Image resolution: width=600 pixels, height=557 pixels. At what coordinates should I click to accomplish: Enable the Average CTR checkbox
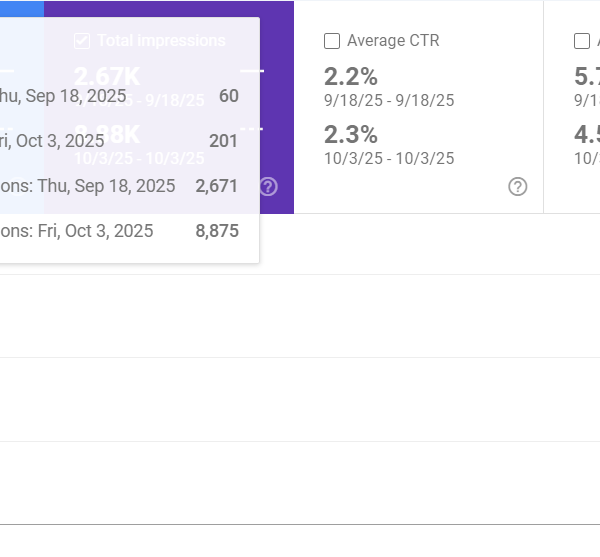(x=332, y=41)
